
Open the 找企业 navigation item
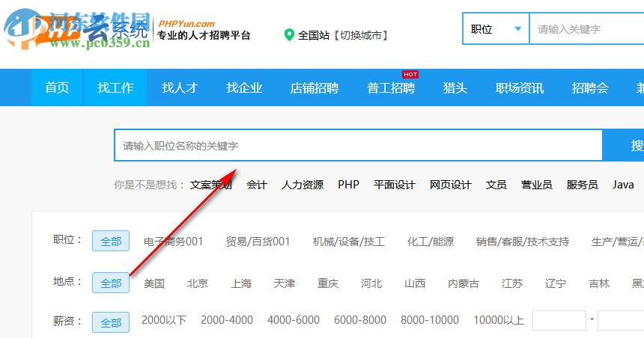tap(244, 87)
